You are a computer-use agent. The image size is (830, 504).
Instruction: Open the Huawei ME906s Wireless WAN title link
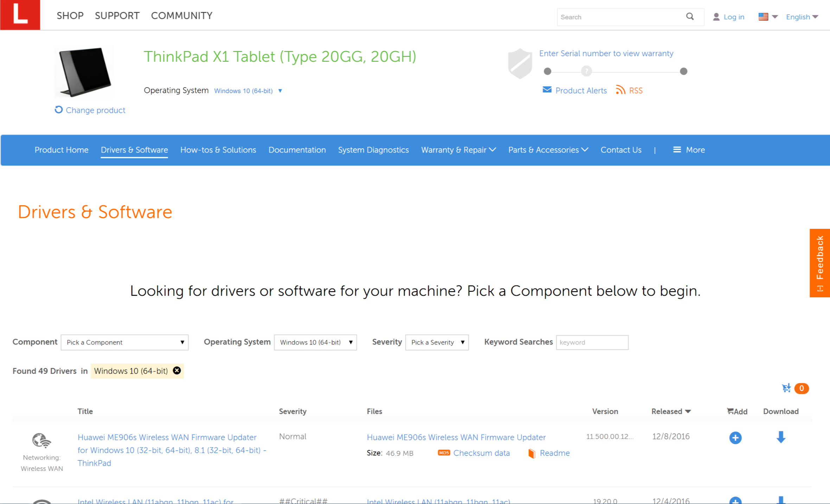tap(172, 450)
